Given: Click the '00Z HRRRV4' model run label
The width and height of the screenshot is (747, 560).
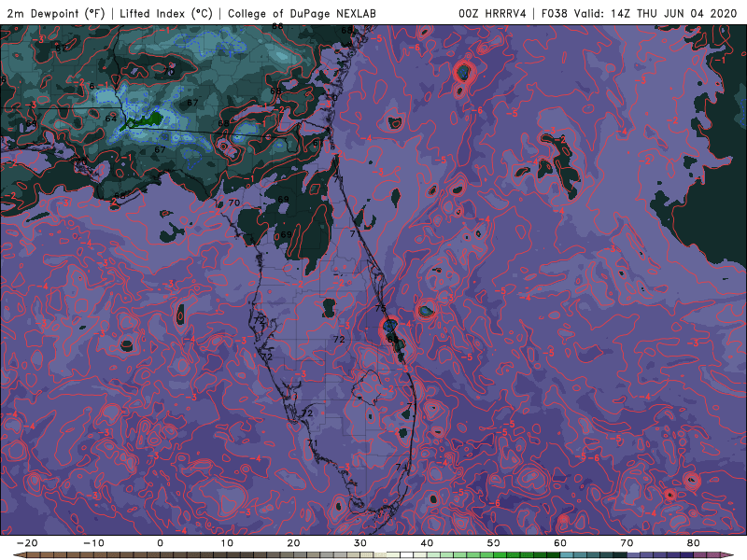Looking at the screenshot, I should pos(492,14).
